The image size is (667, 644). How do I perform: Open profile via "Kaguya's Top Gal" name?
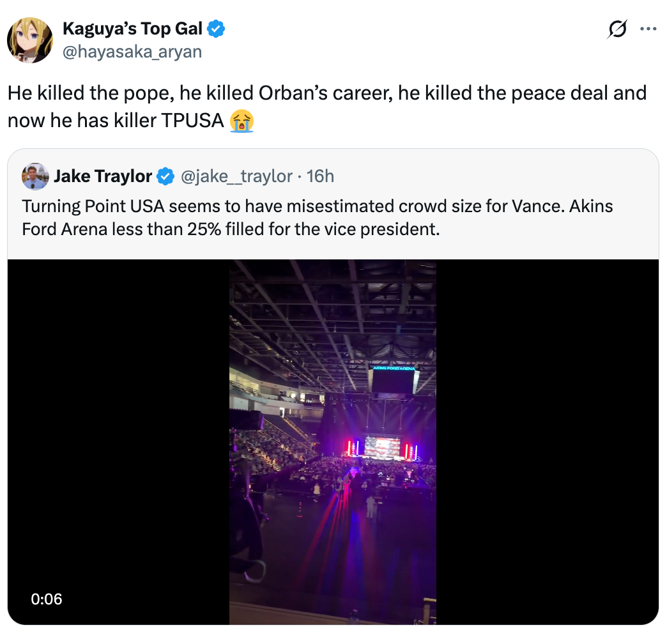(x=132, y=29)
